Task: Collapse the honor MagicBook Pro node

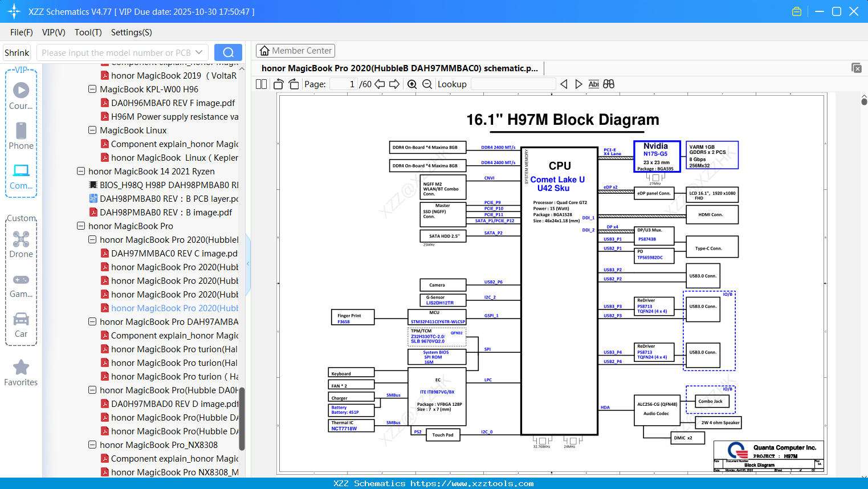Action: 81,226
